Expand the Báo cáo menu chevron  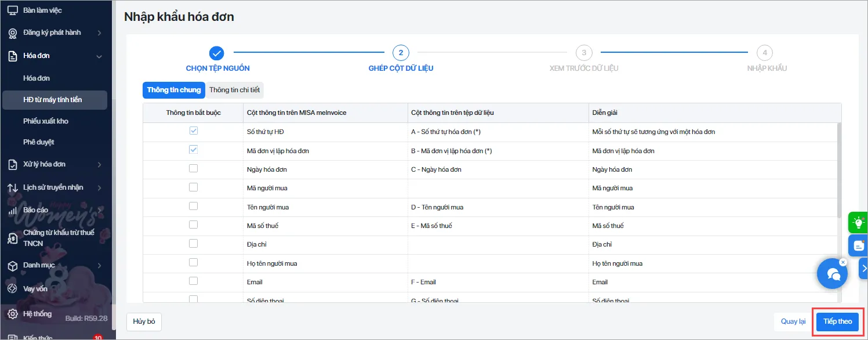click(99, 211)
